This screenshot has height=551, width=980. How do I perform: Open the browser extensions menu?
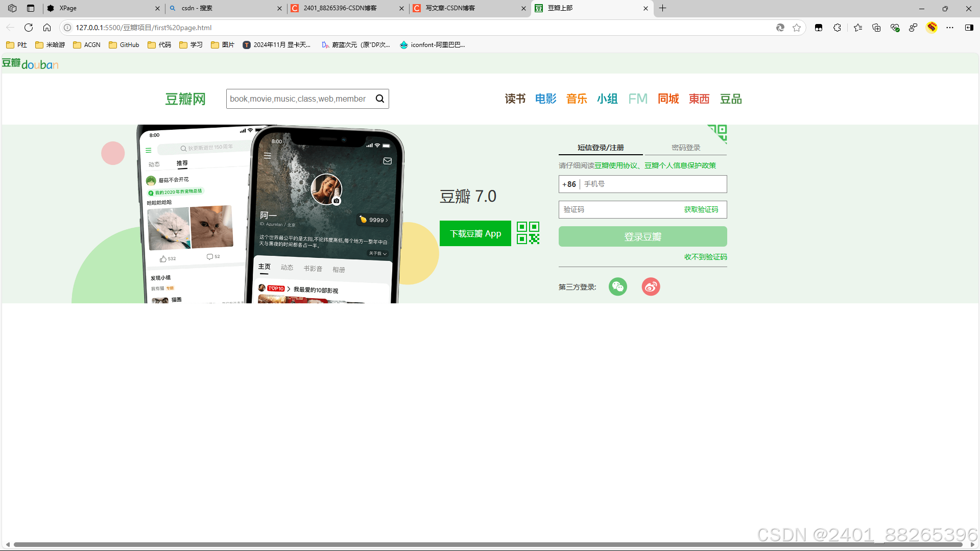point(837,28)
